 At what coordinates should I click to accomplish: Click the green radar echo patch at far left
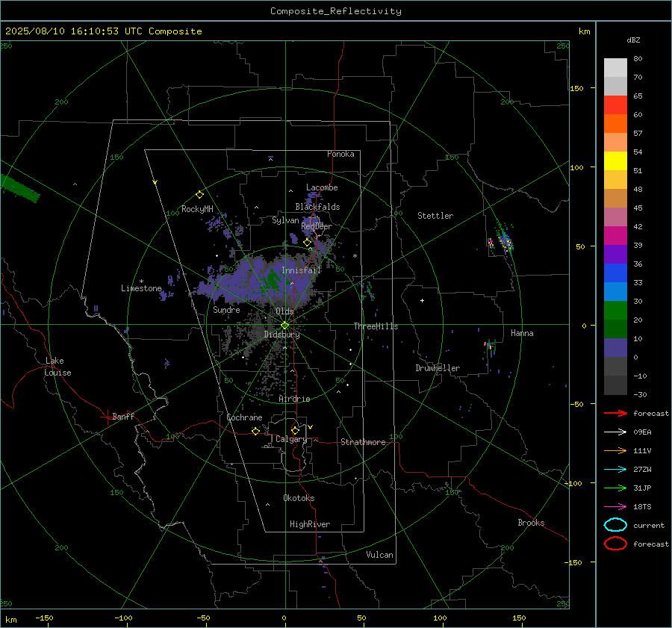tap(19, 188)
